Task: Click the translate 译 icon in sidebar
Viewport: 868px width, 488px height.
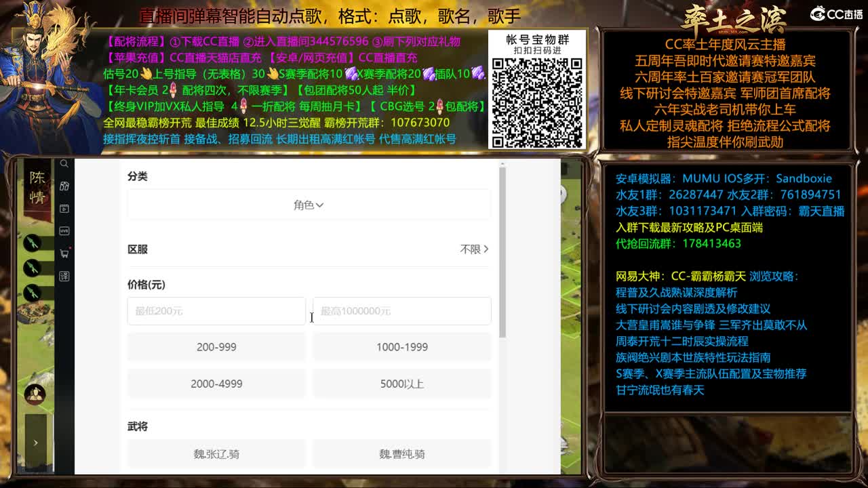Action: [64, 276]
